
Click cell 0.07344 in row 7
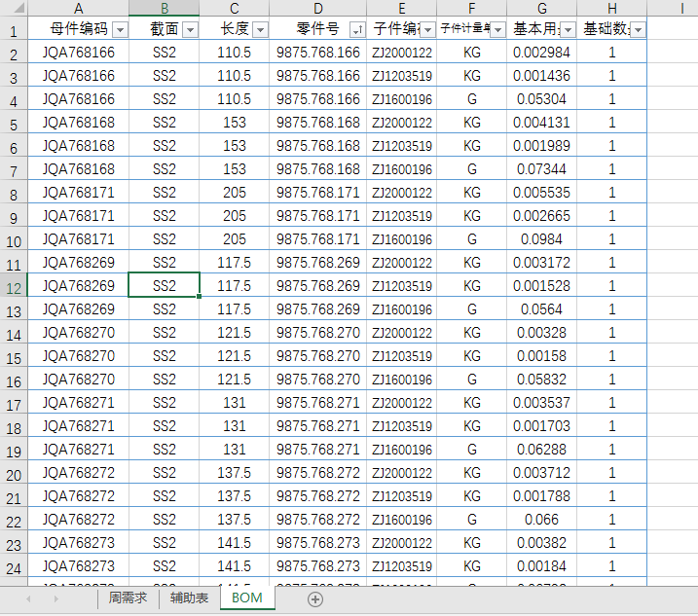tap(541, 169)
